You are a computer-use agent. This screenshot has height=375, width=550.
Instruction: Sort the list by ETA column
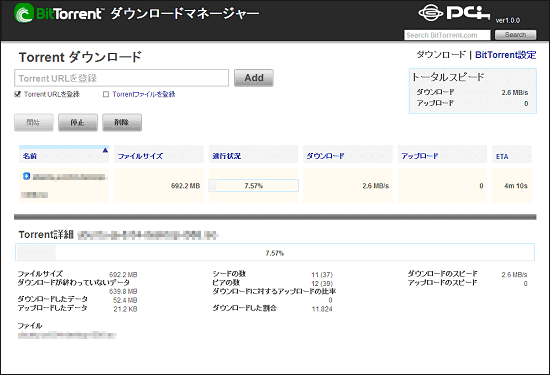tap(502, 156)
